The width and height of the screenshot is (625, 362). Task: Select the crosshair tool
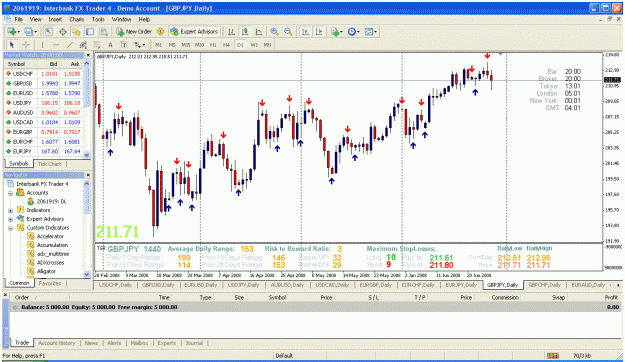click(26, 45)
